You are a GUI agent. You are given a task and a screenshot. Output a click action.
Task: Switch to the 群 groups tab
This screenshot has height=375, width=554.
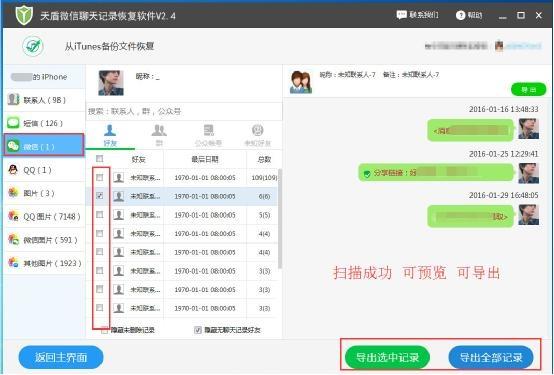(159, 135)
